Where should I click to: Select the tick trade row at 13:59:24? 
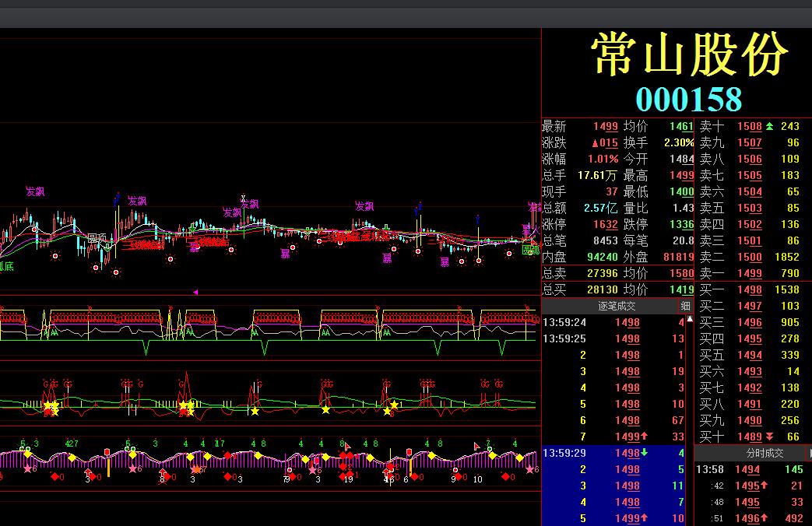coord(613,323)
